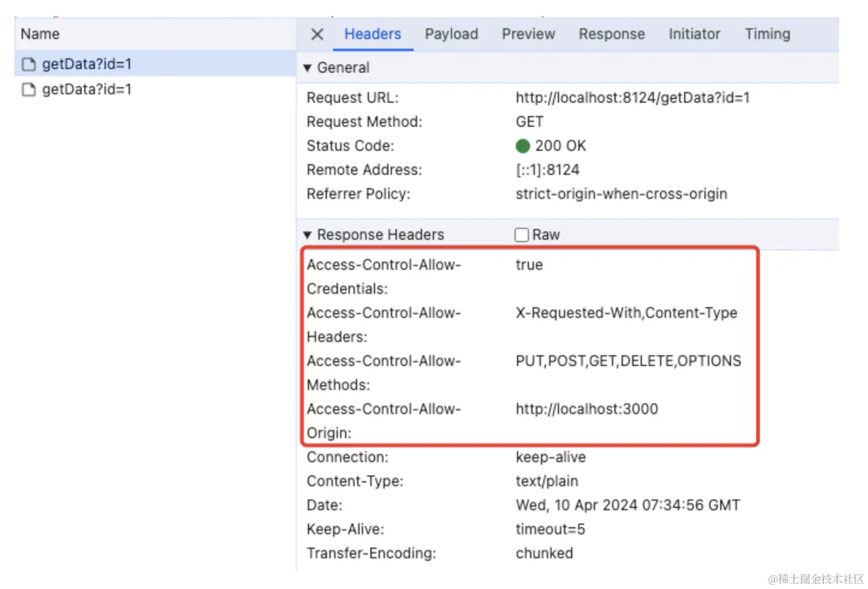Click the Wed, 10 Apr 2024 07:34:56 GMT value
The width and height of the screenshot is (868, 589).
pyautogui.click(x=628, y=505)
